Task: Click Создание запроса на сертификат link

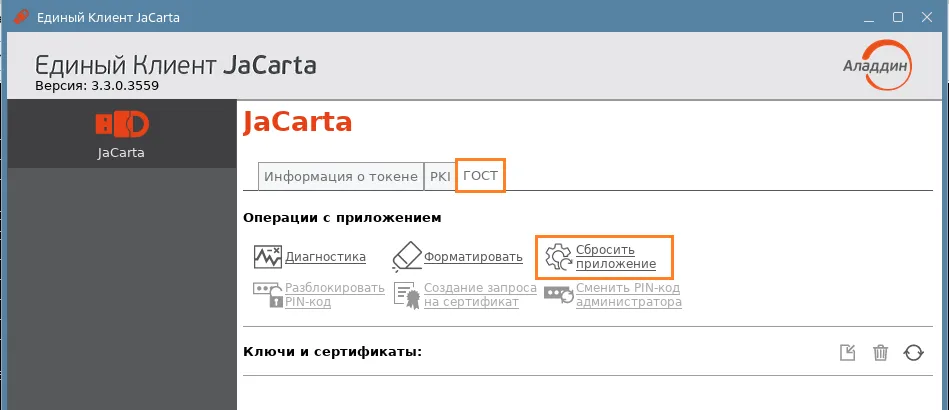Action: pyautogui.click(x=481, y=295)
